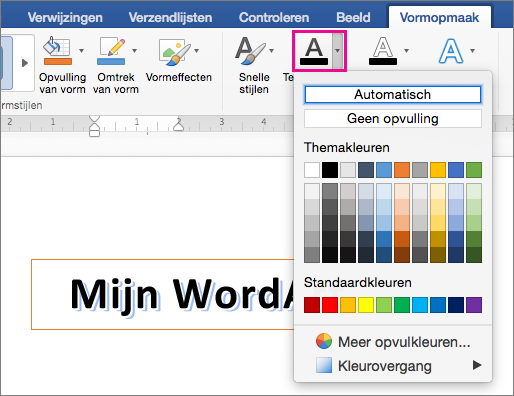Select the Vormopmaak tab
The image size is (514, 396).
pos(439,17)
